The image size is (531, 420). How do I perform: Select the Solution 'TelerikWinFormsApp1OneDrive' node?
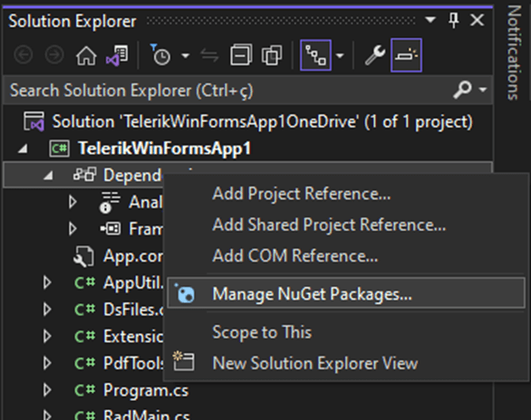click(263, 121)
